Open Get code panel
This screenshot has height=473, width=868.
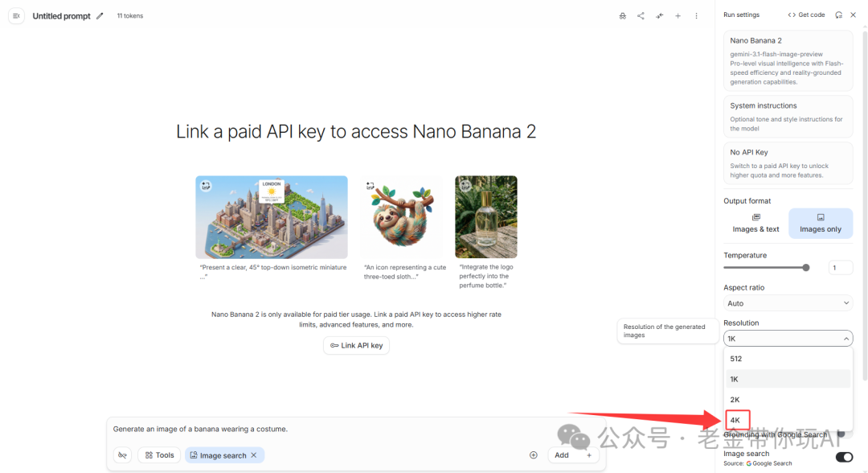click(806, 14)
